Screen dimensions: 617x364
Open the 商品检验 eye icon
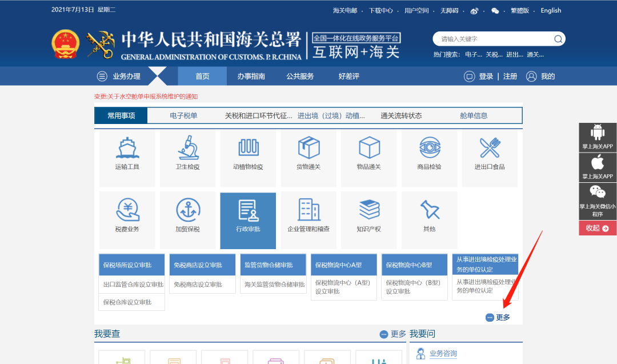(x=430, y=147)
